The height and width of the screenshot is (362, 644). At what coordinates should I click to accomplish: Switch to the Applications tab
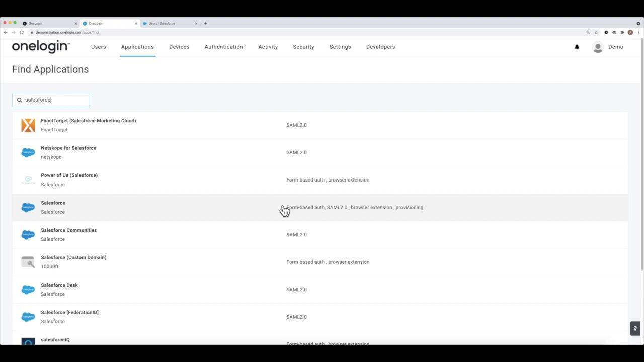[137, 47]
